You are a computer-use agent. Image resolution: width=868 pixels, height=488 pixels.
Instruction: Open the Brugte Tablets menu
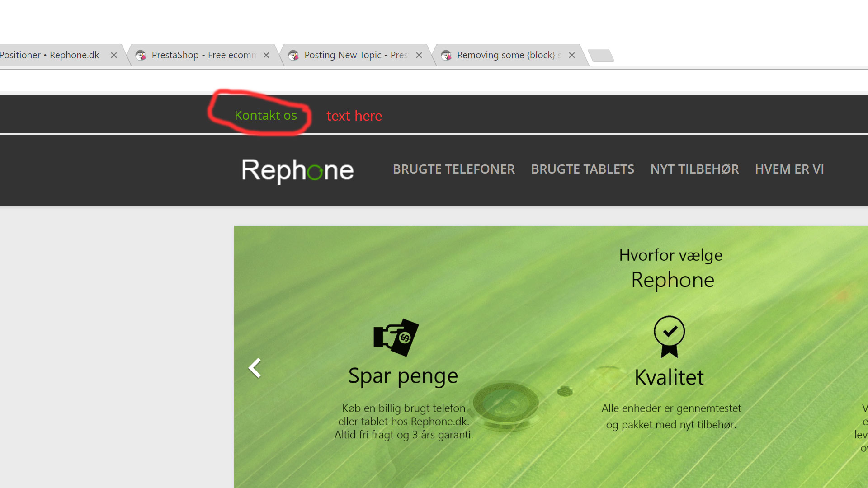tap(582, 169)
